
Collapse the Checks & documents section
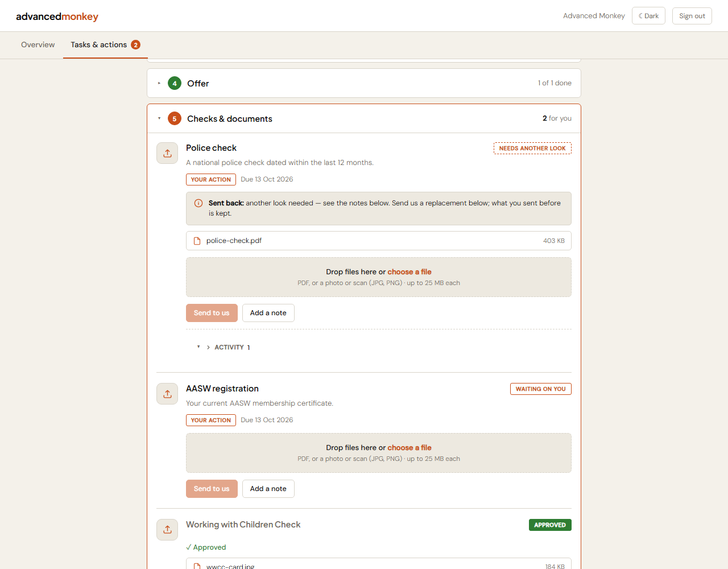364,118
